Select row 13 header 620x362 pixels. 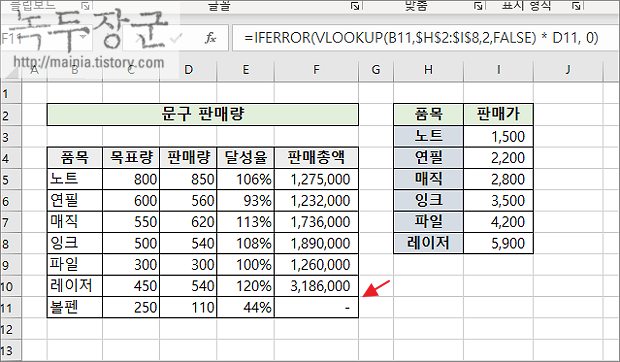11,350
